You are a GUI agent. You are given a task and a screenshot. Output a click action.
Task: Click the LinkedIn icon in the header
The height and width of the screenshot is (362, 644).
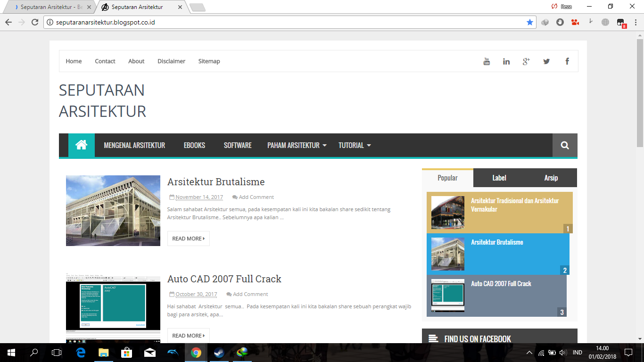(x=506, y=61)
